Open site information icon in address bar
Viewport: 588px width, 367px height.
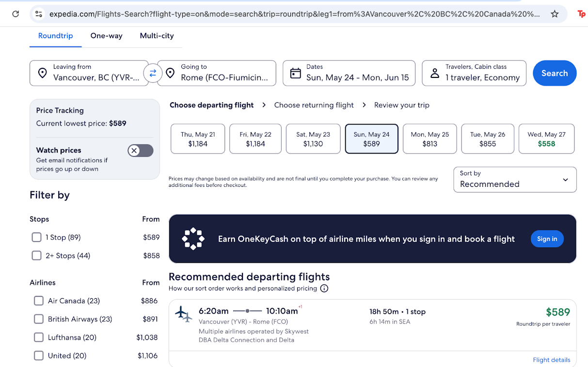click(x=39, y=14)
